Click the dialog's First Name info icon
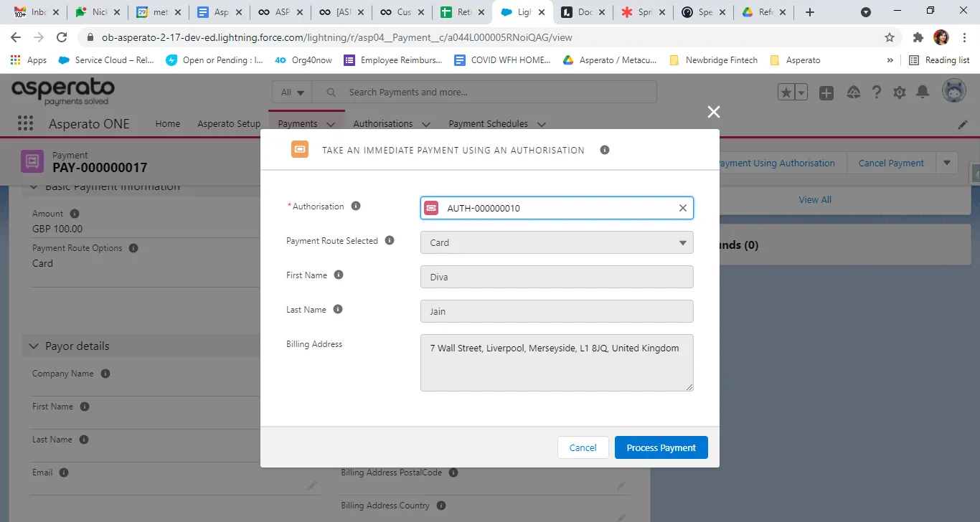 click(x=339, y=275)
